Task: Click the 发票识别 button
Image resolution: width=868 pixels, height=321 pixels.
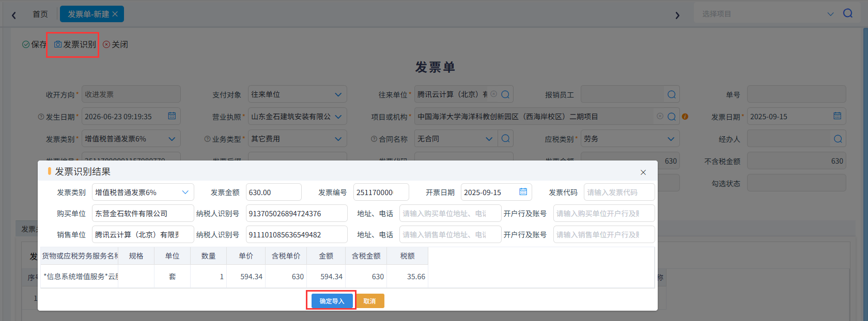Action: 75,44
